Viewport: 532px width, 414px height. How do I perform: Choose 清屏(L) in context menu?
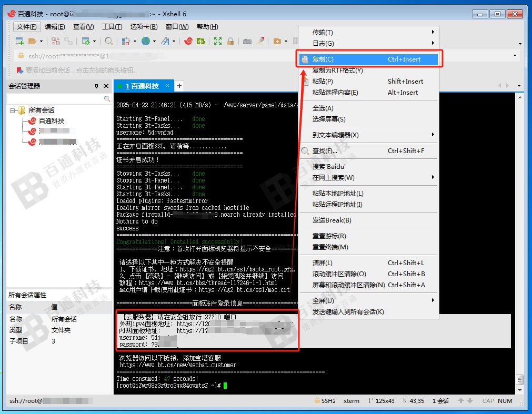coord(369,263)
